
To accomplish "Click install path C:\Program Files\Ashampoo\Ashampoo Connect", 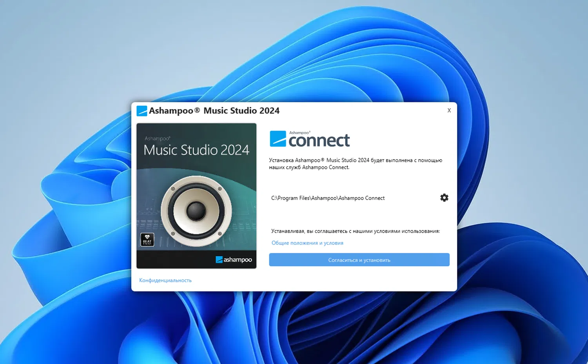I will coord(328,198).
